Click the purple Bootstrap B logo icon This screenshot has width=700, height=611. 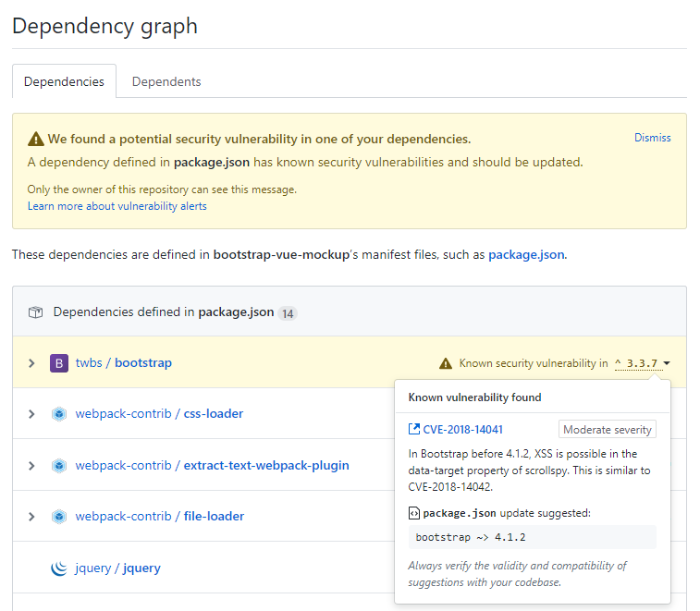click(59, 363)
